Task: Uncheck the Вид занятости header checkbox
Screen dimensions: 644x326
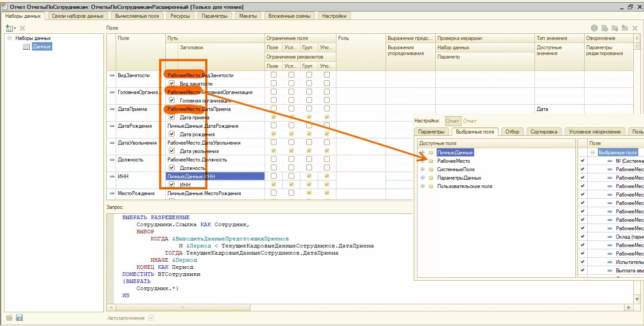Action: [172, 83]
